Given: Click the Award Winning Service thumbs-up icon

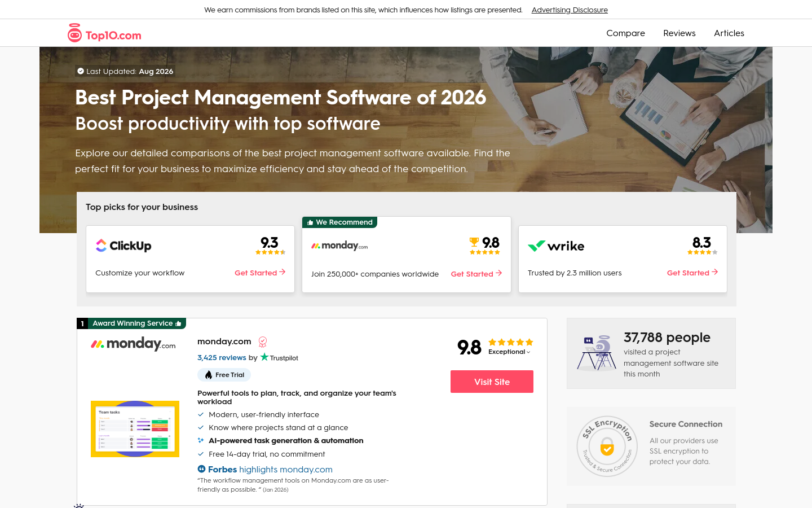Looking at the screenshot, I should [x=178, y=323].
